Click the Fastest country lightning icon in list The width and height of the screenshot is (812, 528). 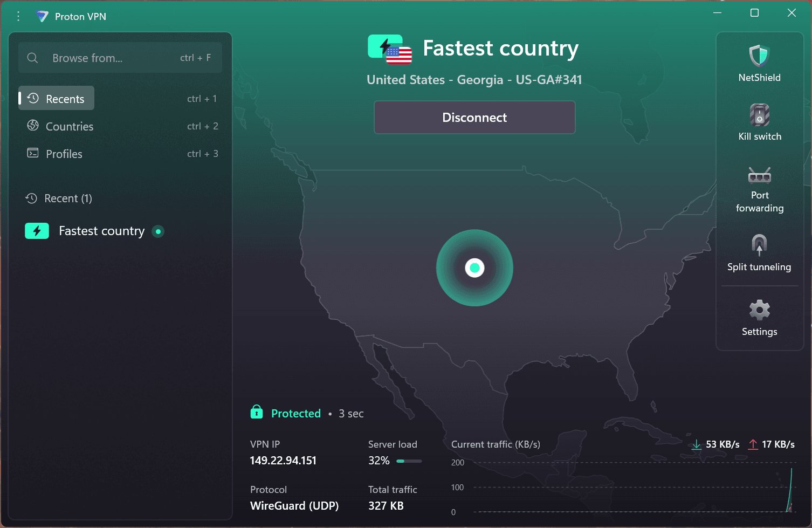click(37, 231)
